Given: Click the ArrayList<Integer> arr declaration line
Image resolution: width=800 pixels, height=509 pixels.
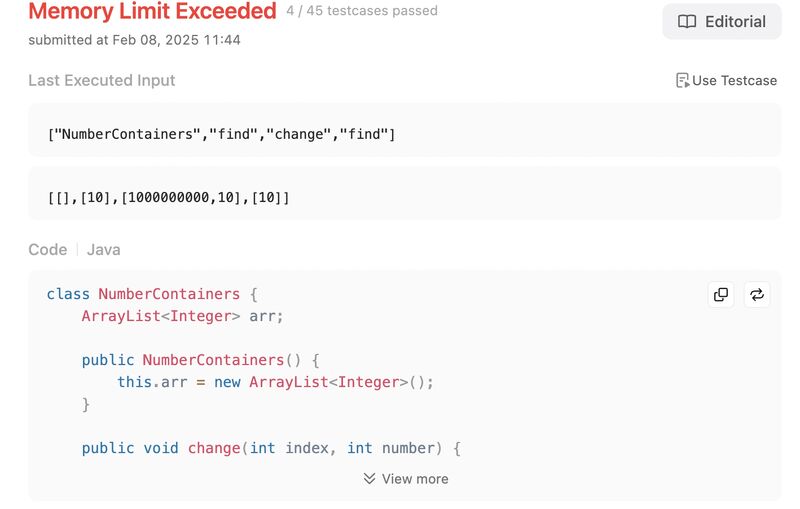Looking at the screenshot, I should (x=182, y=316).
